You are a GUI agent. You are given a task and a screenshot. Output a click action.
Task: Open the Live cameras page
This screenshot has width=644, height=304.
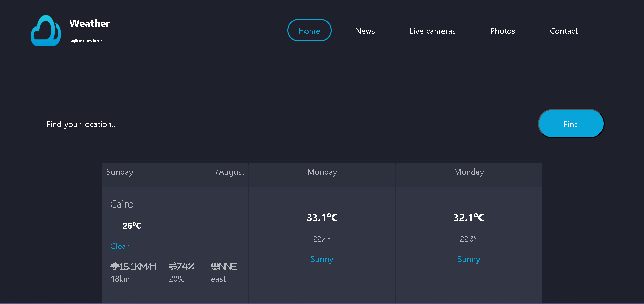pos(432,31)
